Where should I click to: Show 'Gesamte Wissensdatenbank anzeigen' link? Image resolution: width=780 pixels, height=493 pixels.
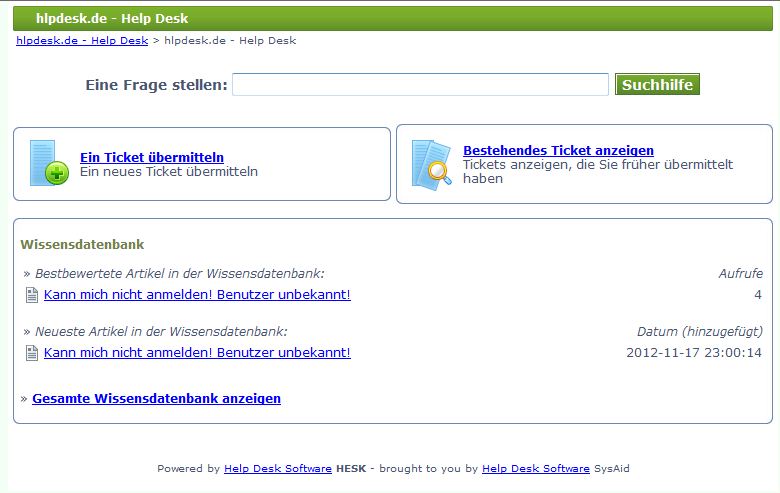[x=156, y=398]
